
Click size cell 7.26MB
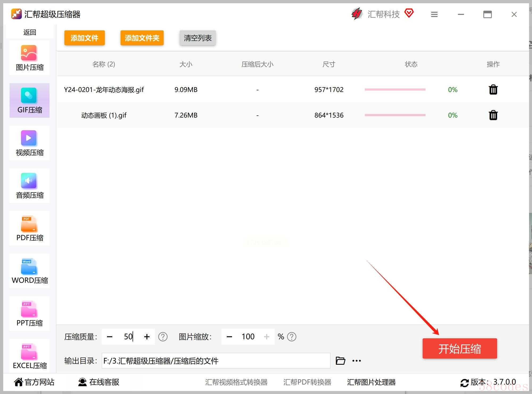186,115
